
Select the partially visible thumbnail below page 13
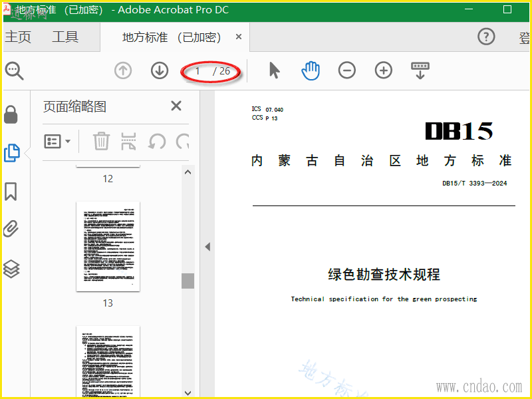(x=108, y=362)
